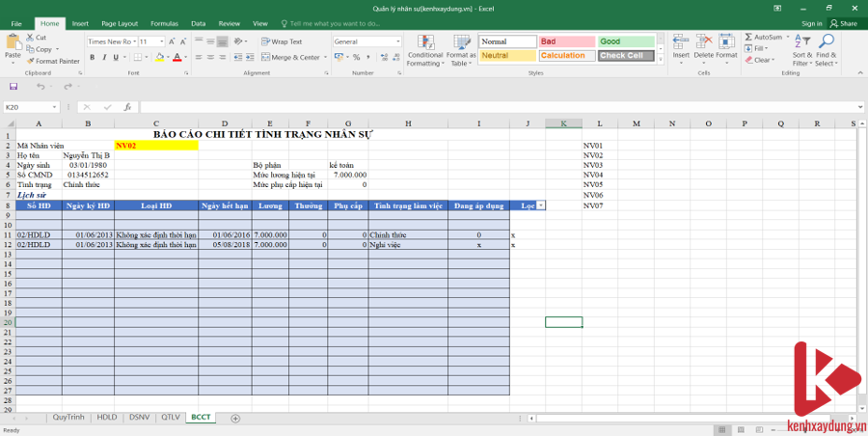Open Sort & Filter tool
868x436 pixels.
point(800,50)
